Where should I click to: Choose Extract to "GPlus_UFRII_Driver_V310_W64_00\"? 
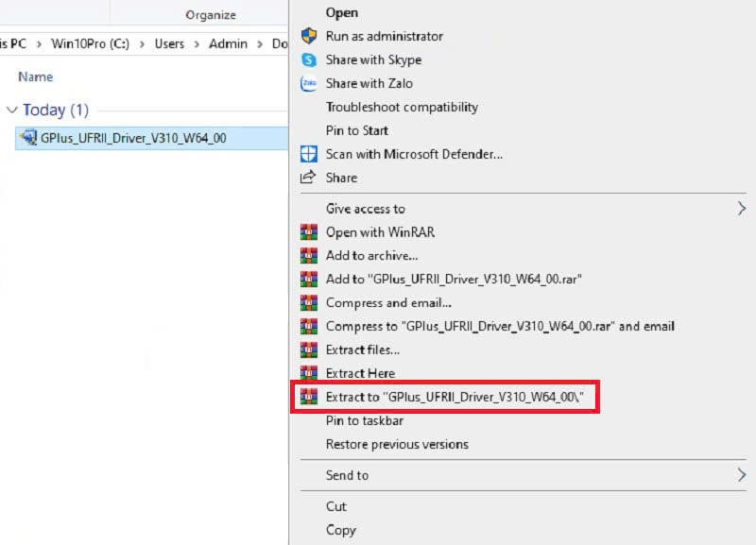click(460, 398)
